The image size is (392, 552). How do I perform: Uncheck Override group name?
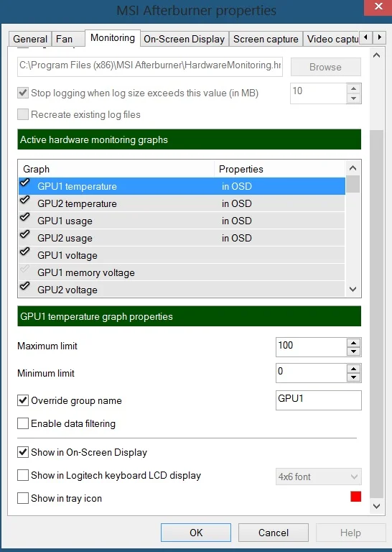(x=23, y=400)
